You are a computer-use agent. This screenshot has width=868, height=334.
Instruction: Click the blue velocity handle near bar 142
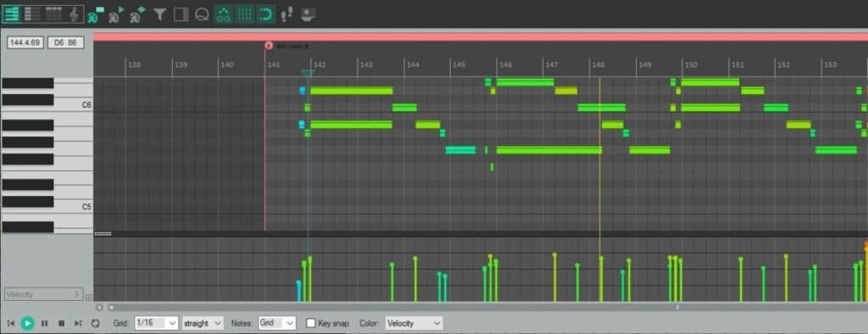[299, 283]
